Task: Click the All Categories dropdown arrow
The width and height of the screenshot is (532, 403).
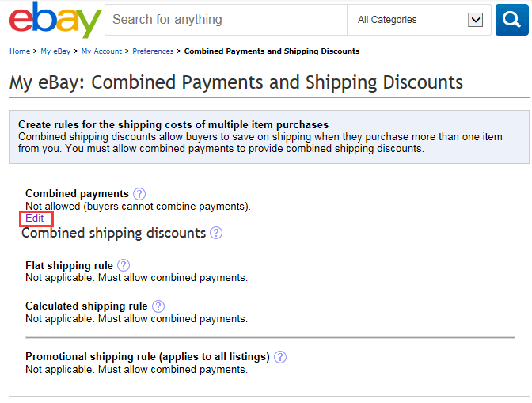Action: (x=476, y=20)
